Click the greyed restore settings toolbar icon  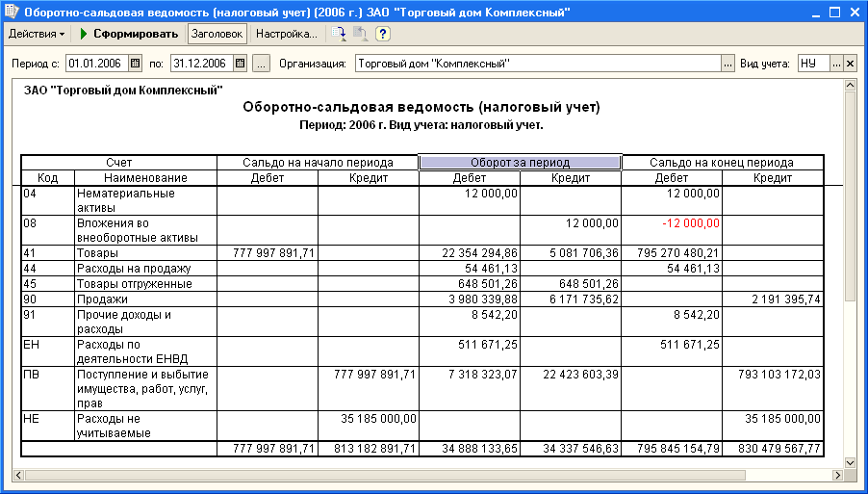point(360,34)
